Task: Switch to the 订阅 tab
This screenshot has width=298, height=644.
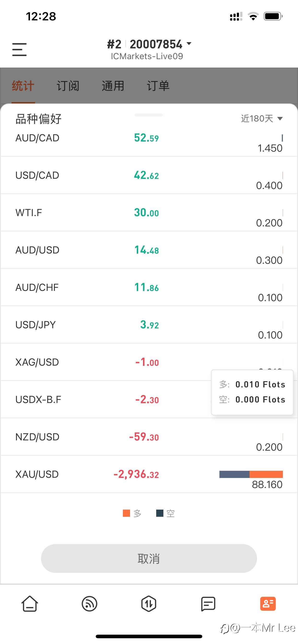Action: (x=68, y=86)
